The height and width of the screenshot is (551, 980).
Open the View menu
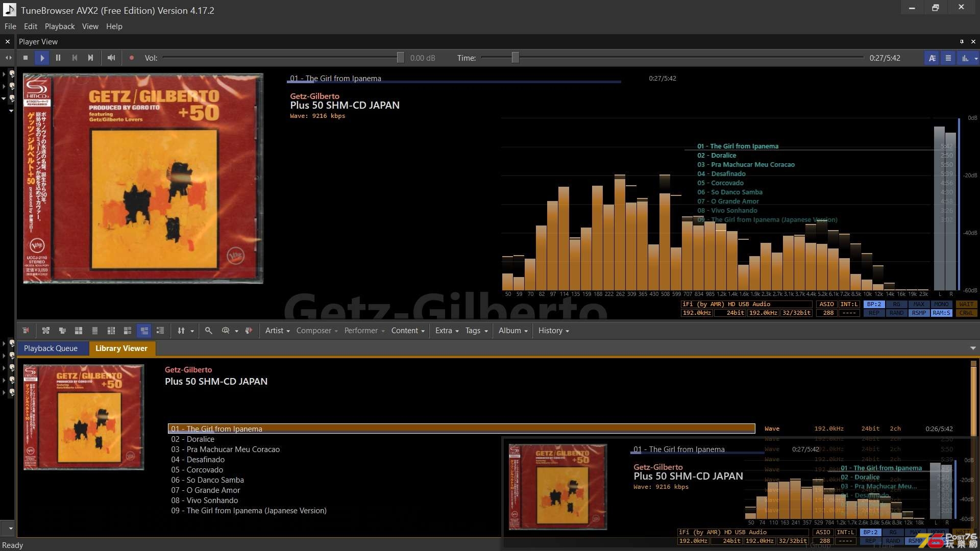pyautogui.click(x=90, y=27)
